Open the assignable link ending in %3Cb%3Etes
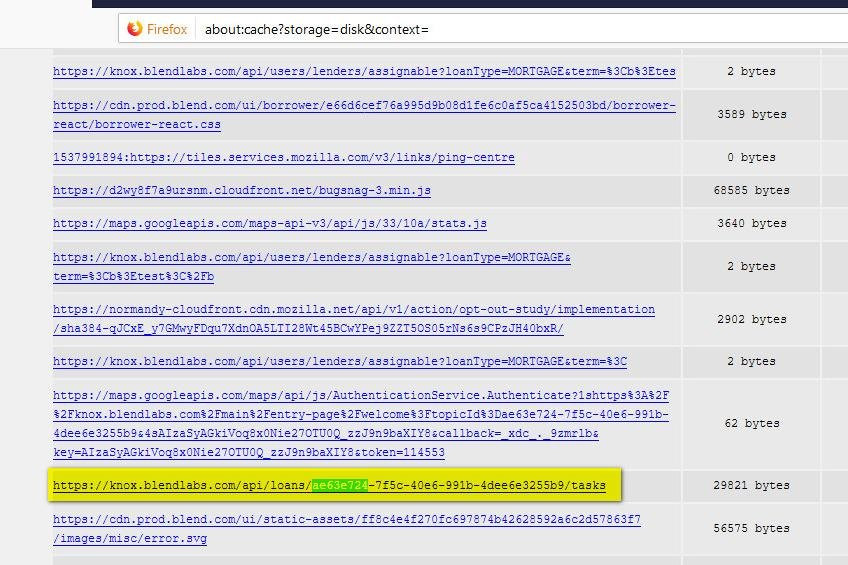This screenshot has width=848, height=565. tap(364, 72)
